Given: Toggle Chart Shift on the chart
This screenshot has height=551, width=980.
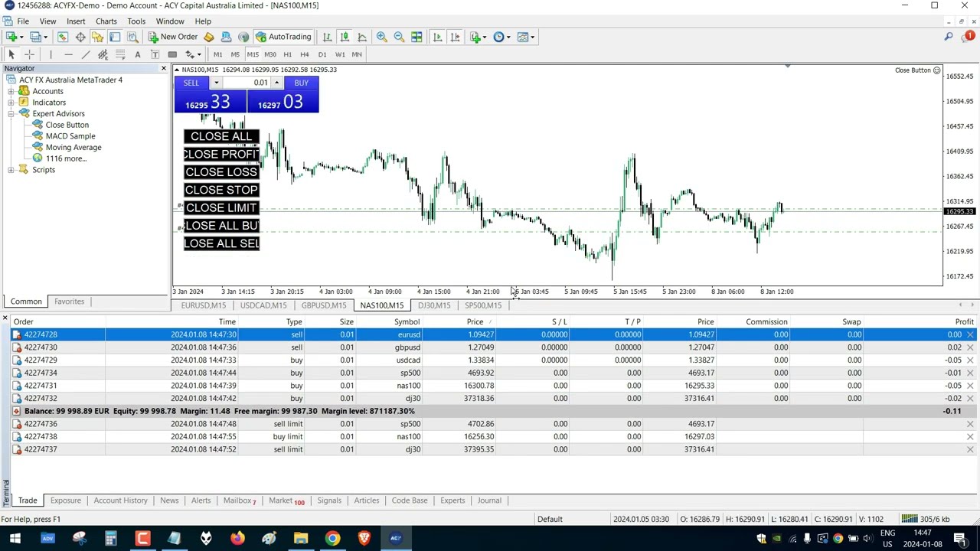Looking at the screenshot, I should (455, 37).
